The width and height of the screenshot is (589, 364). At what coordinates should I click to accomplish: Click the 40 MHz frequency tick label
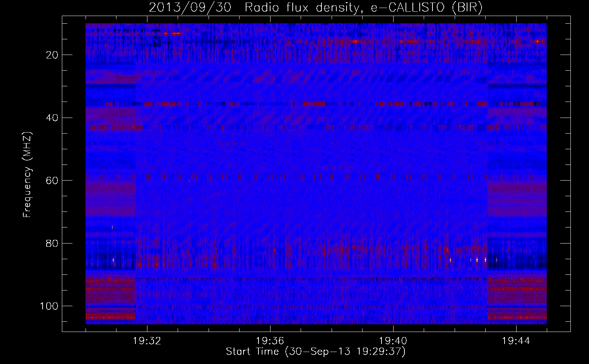[x=52, y=118]
